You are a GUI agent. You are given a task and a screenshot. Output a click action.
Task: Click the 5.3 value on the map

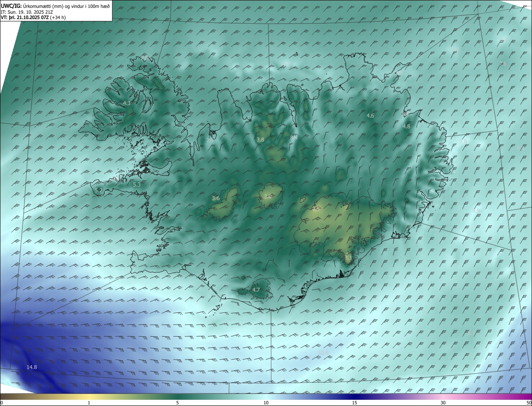click(x=137, y=184)
